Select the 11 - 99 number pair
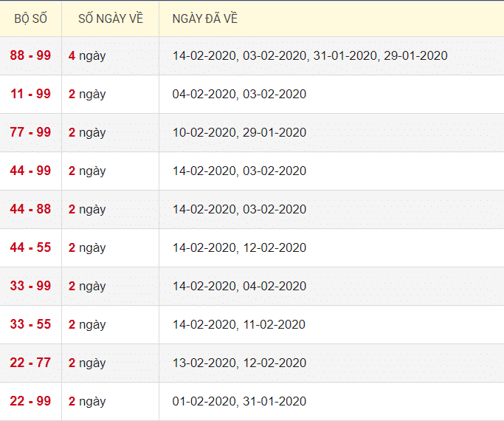Image resolution: width=504 pixels, height=421 pixels. pyautogui.click(x=30, y=94)
